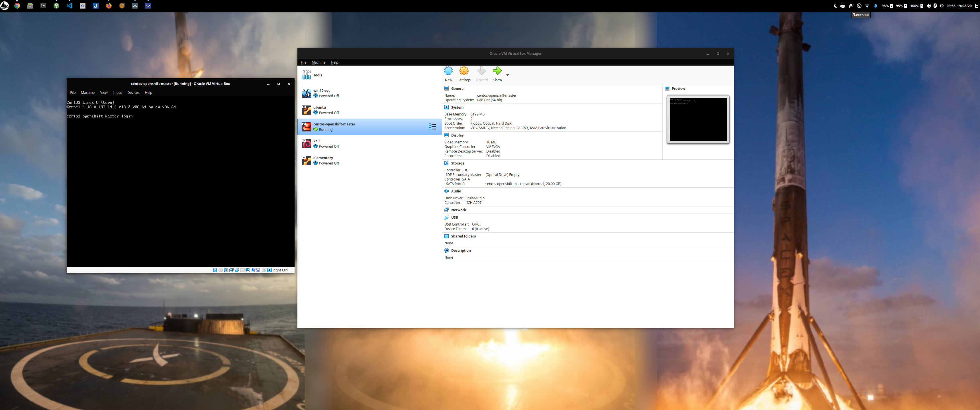Open the Show button dropdown arrow

coord(507,75)
